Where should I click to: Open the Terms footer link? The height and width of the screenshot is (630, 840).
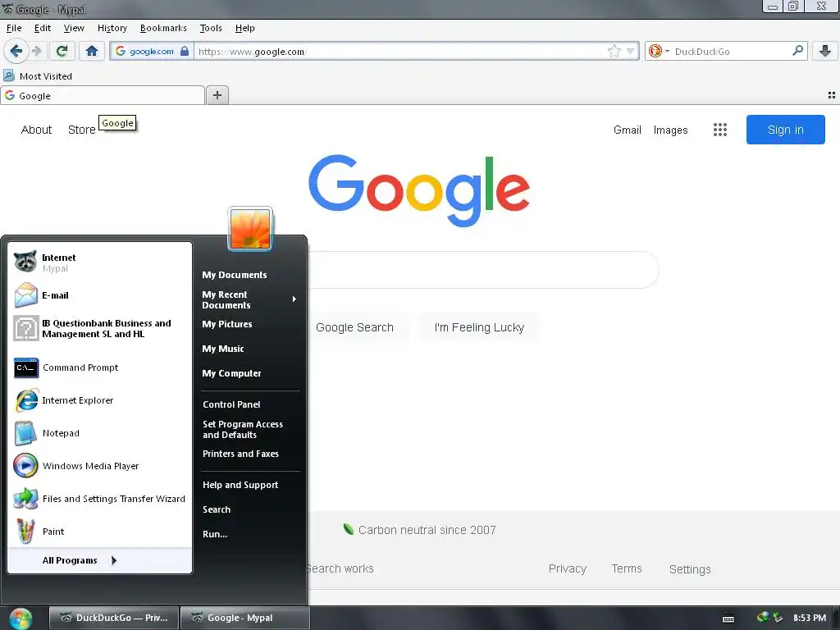[x=627, y=568]
